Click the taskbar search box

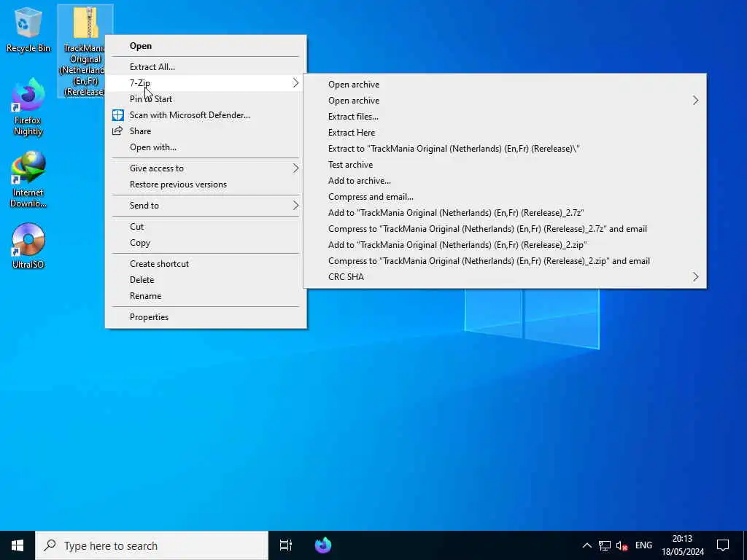click(152, 545)
